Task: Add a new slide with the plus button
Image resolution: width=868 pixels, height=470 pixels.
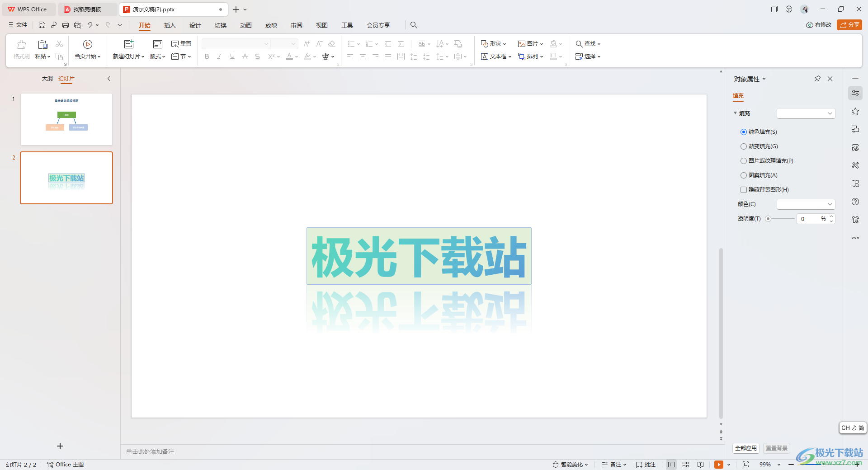Action: pyautogui.click(x=60, y=446)
